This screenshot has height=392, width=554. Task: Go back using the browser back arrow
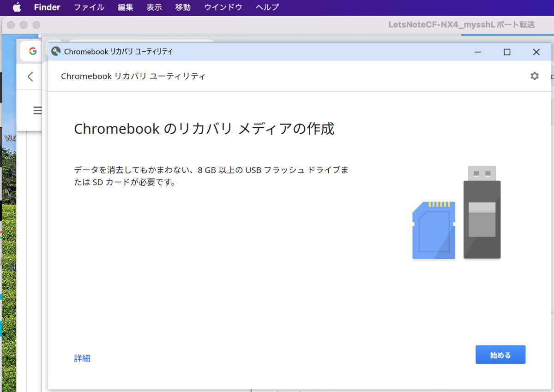(x=30, y=77)
